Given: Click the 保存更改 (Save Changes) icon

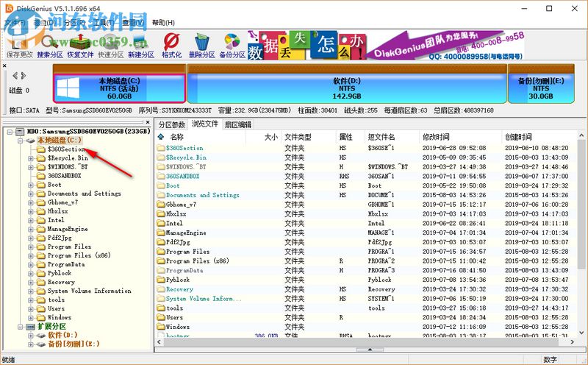Looking at the screenshot, I should [x=20, y=46].
